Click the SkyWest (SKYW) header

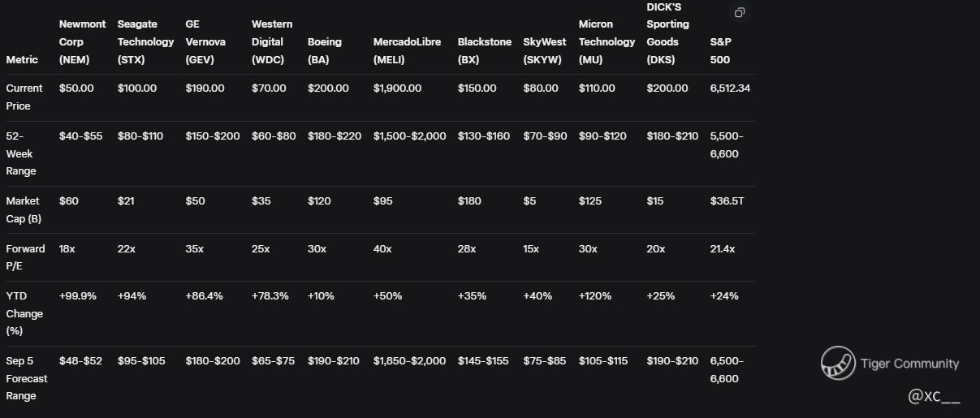click(x=545, y=50)
